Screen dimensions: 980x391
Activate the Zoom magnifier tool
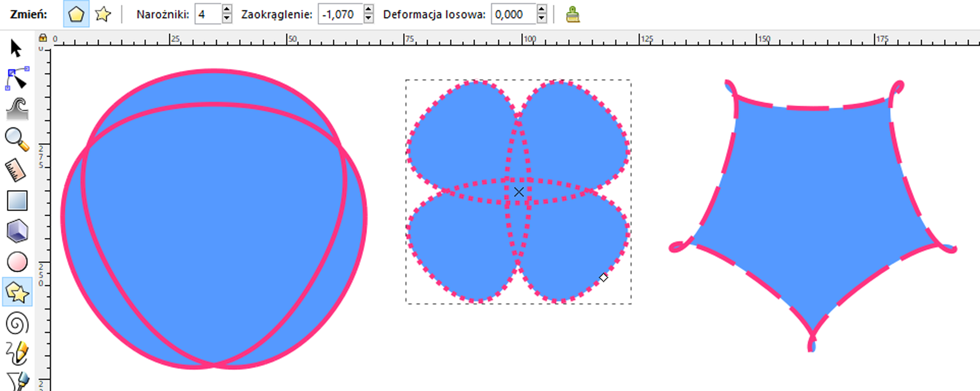click(17, 139)
